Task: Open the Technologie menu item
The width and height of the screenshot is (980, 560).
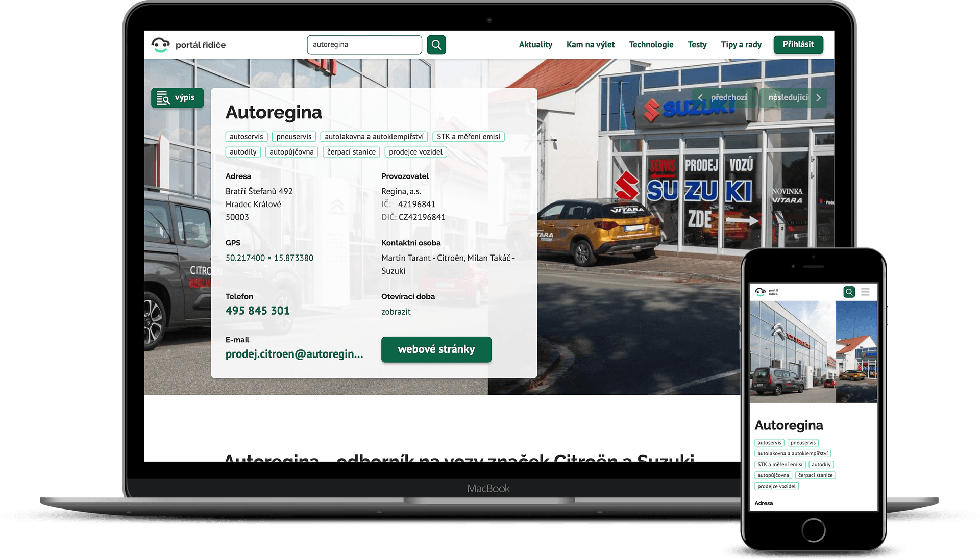Action: [x=651, y=45]
